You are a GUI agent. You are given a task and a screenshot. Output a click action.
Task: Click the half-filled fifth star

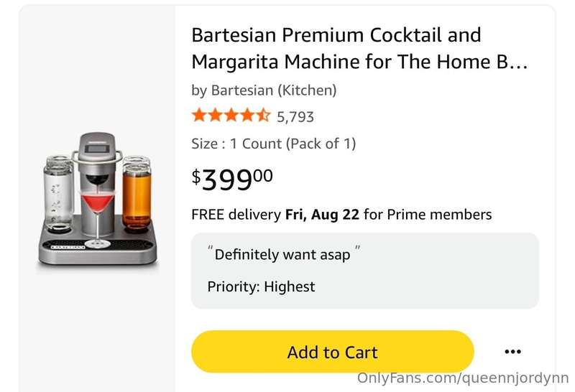point(264,115)
